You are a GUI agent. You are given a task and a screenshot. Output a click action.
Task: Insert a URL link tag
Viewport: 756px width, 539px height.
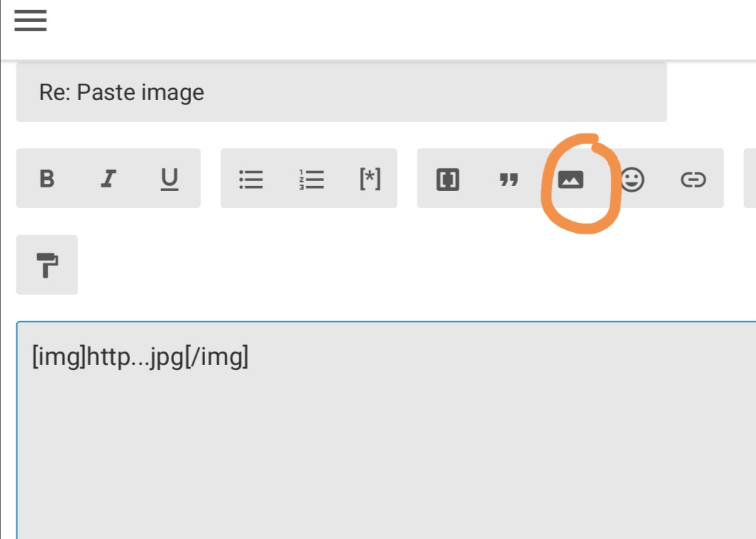pyautogui.click(x=693, y=179)
